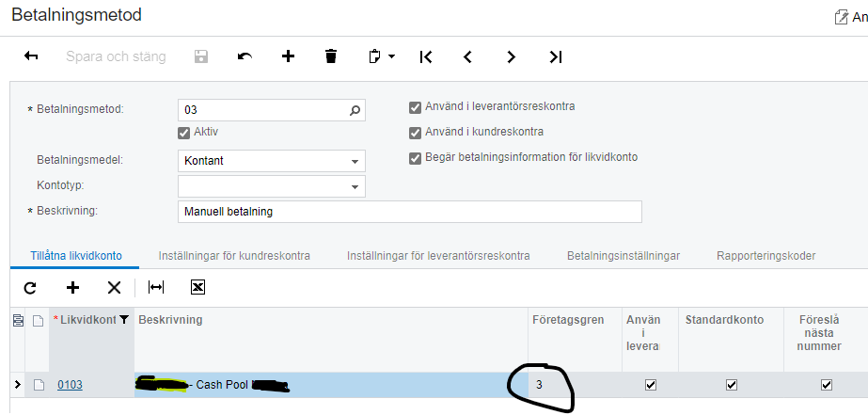The image size is (868, 415).
Task: Toggle Använd i kundreskontra checkbox
Action: [x=415, y=133]
